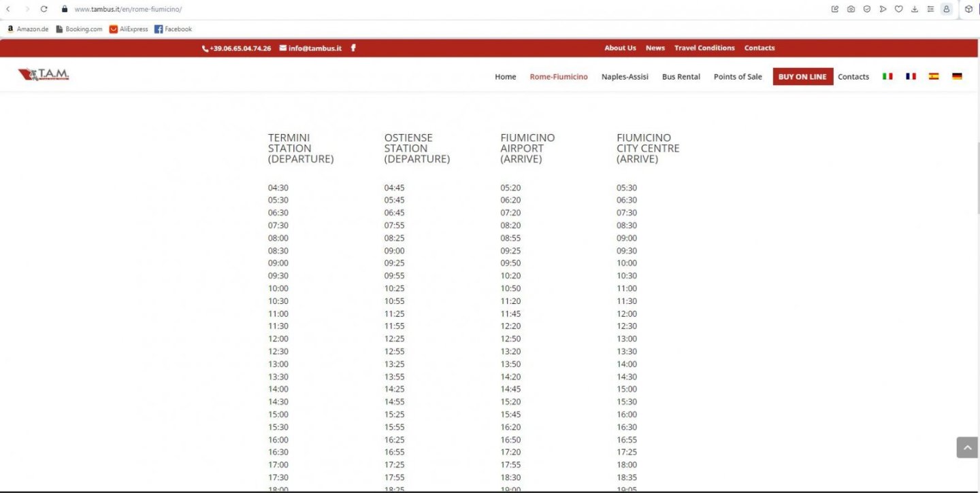Open the Bus Rental menu item
This screenshot has width=980, height=493.
681,77
